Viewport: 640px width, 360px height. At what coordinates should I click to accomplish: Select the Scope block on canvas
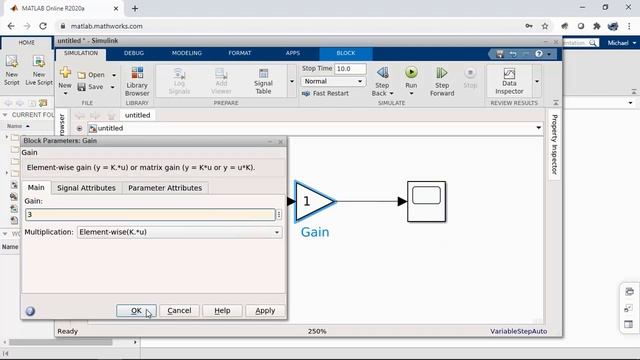(427, 202)
